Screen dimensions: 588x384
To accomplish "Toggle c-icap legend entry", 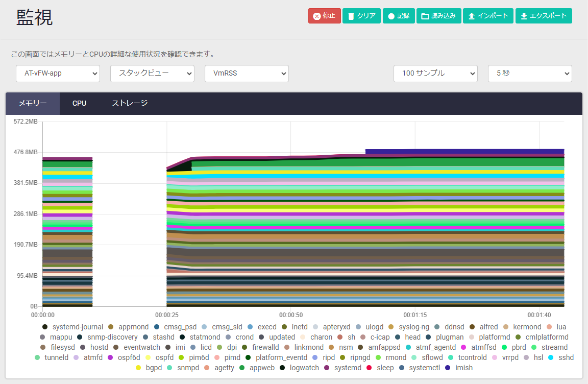I will coord(375,337).
